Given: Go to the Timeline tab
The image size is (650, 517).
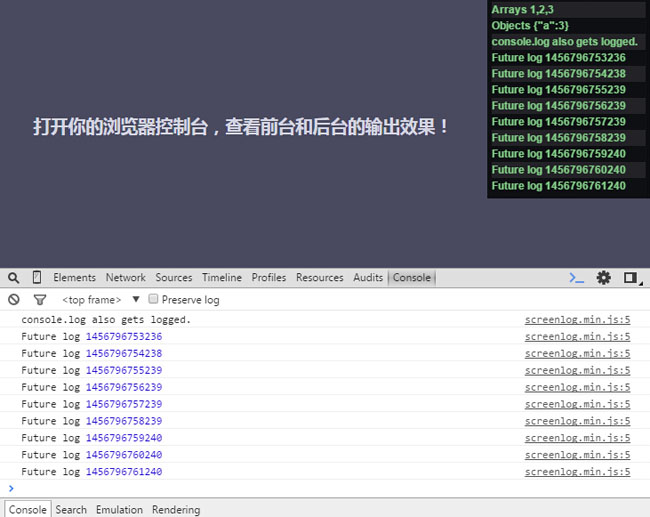Looking at the screenshot, I should coord(221,278).
